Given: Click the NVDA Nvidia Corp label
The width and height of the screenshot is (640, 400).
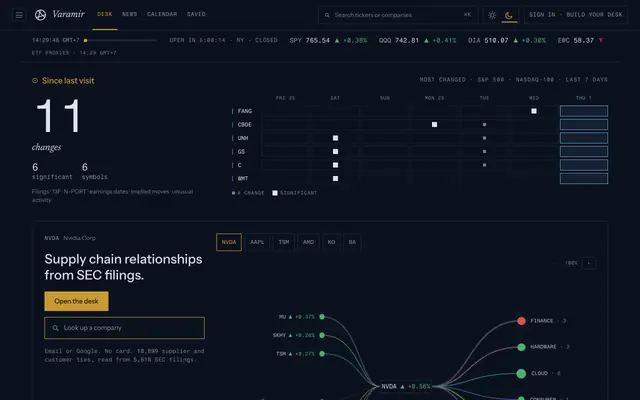Looking at the screenshot, I should click(70, 238).
